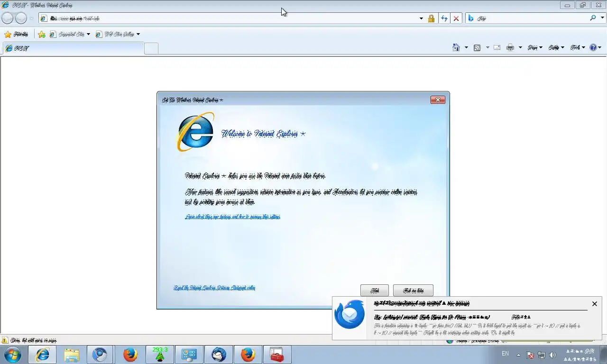This screenshot has height=364, width=607.
Task: Click the address bar URL field
Action: coord(228,18)
